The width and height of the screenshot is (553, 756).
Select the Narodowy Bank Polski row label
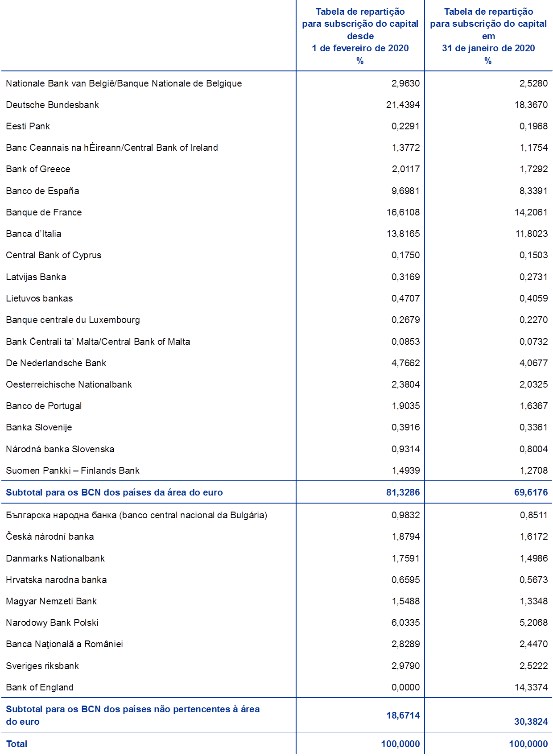point(52,623)
